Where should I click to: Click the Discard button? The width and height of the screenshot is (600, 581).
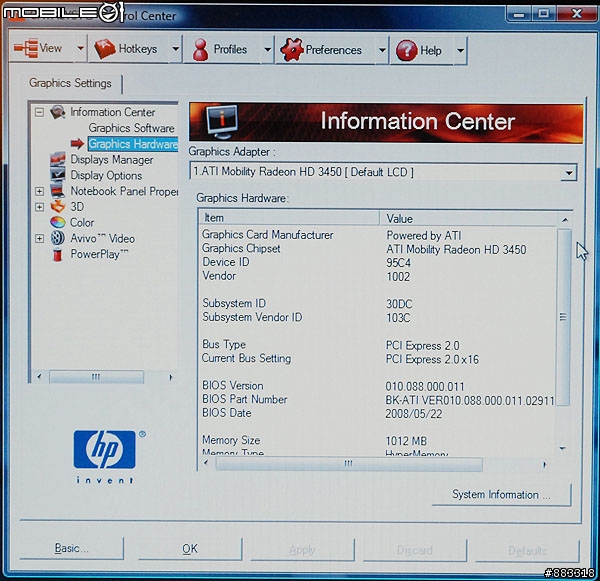414,550
